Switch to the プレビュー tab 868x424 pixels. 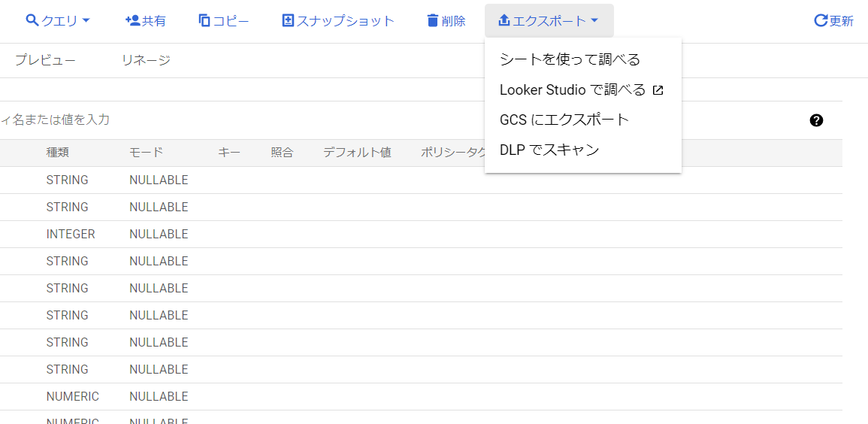tap(45, 60)
